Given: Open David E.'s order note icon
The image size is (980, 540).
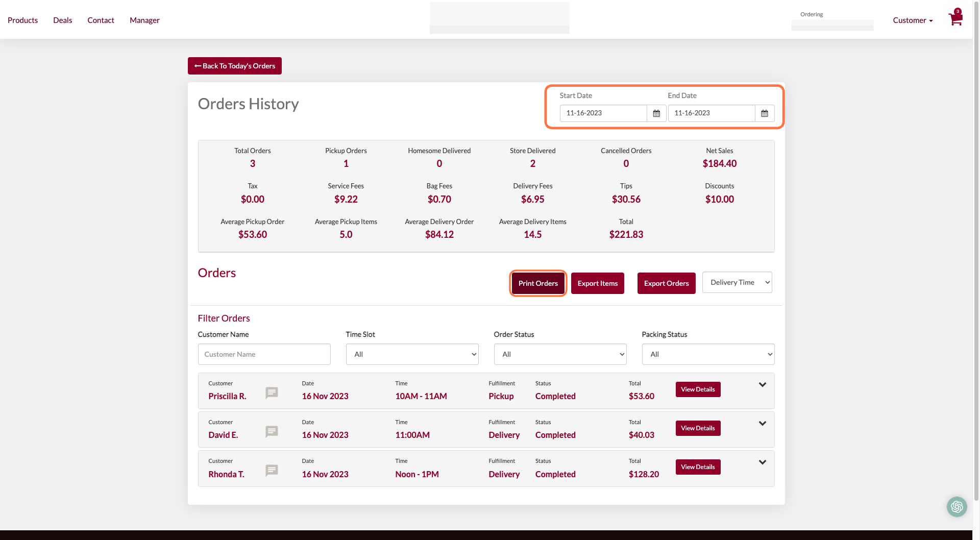Looking at the screenshot, I should point(272,431).
